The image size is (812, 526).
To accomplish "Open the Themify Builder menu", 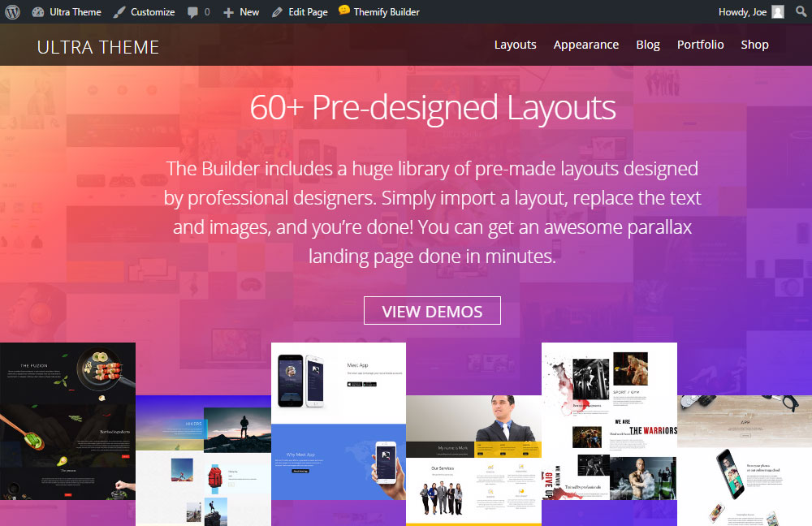I will 387,12.
